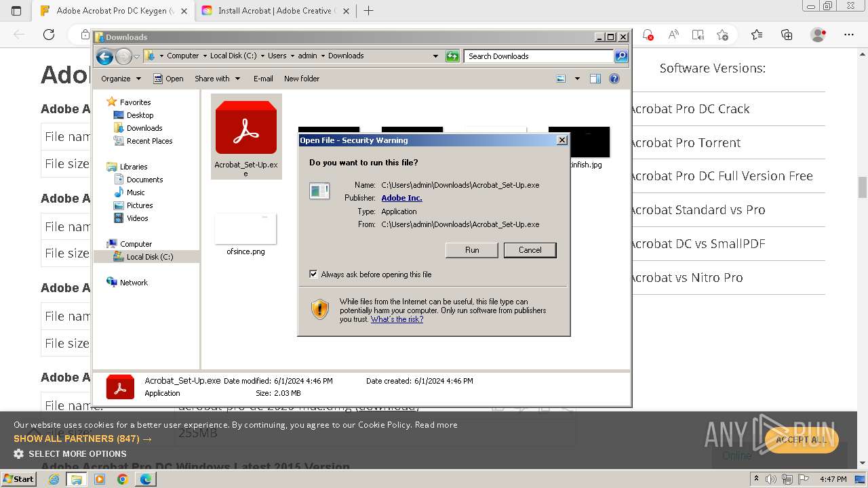Select Downloads under Favorites

[x=144, y=128]
